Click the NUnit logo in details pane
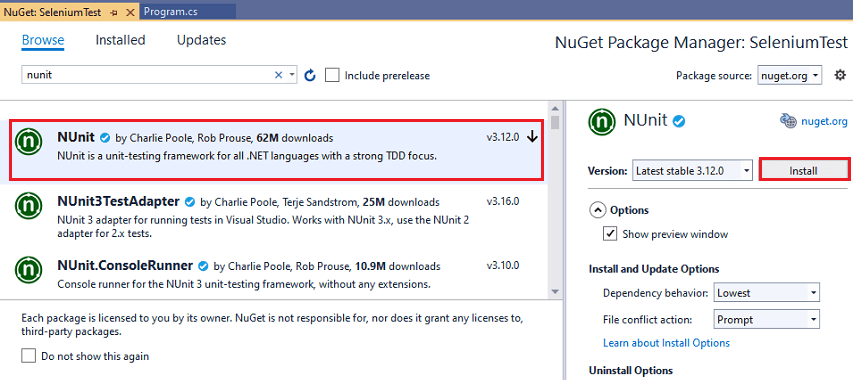The height and width of the screenshot is (380, 853). [x=602, y=122]
